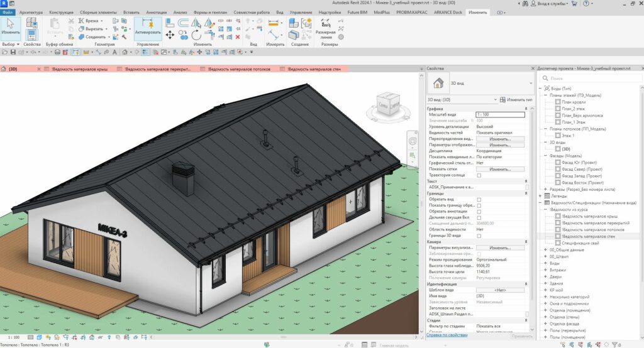Open the Архитектура ribbon tab
The width and height of the screenshot is (644, 348).
[31, 12]
